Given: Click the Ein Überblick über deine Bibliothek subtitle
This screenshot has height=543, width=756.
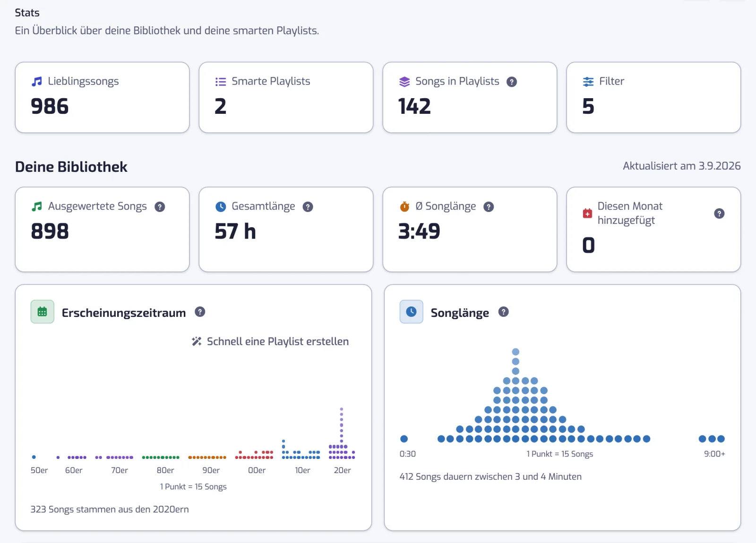Looking at the screenshot, I should [167, 31].
